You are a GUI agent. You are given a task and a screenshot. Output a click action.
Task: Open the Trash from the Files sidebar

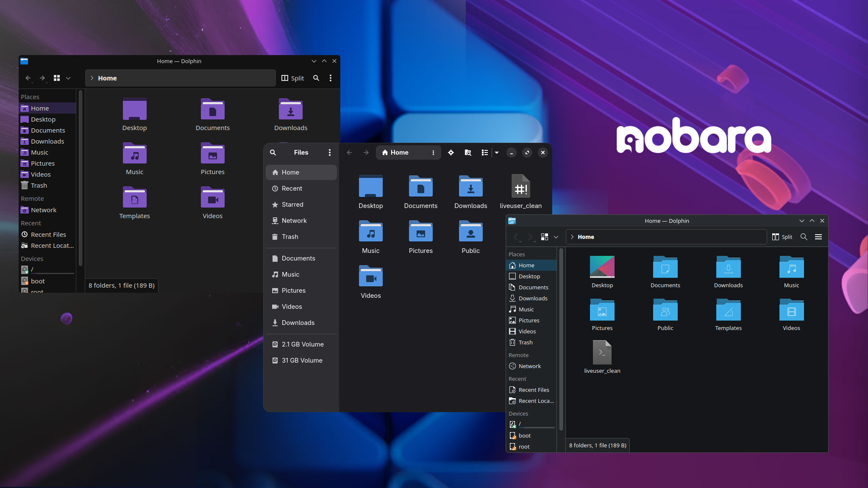click(x=289, y=237)
